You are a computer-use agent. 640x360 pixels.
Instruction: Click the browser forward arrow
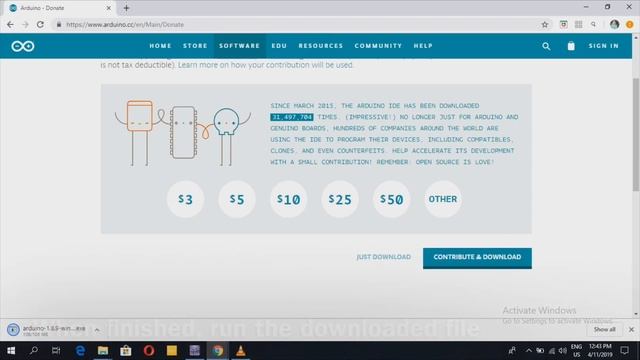25,24
